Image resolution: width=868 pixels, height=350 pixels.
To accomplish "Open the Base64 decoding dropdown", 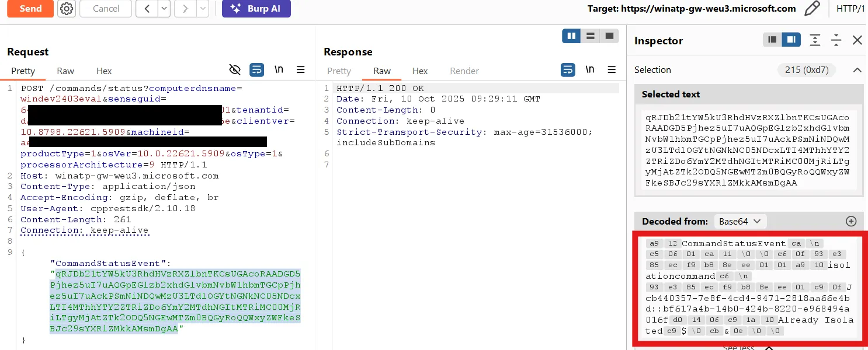I will 740,222.
